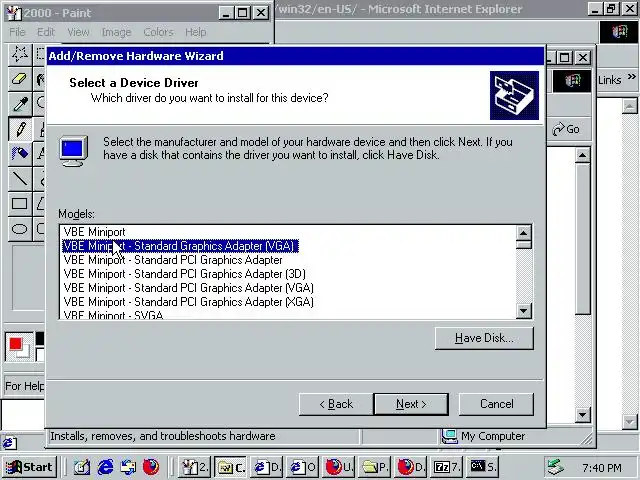This screenshot has width=640, height=480.
Task: Select the plain 'VBE Miniport' model
Action: [95, 232]
